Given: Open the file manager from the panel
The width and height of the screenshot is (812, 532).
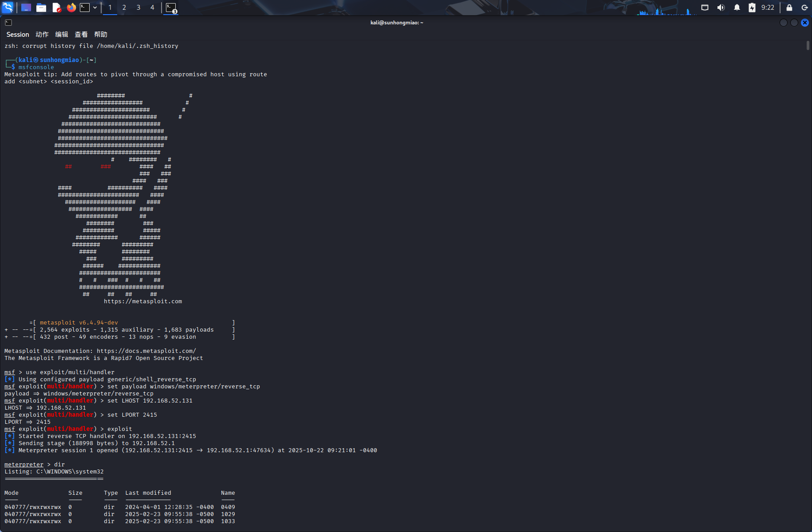Looking at the screenshot, I should (x=41, y=8).
